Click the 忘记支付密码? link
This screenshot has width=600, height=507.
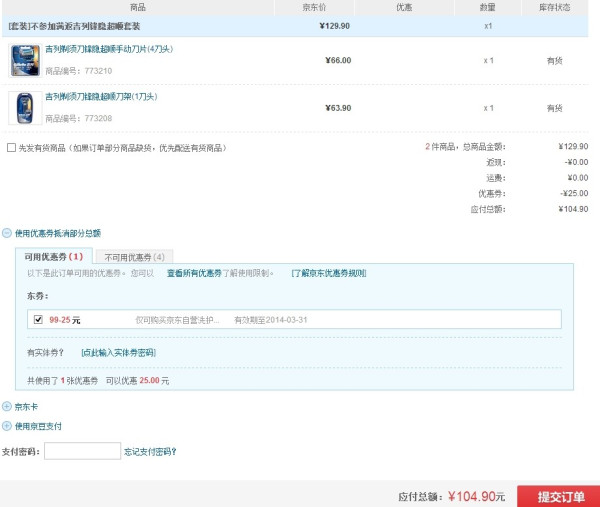coord(150,452)
